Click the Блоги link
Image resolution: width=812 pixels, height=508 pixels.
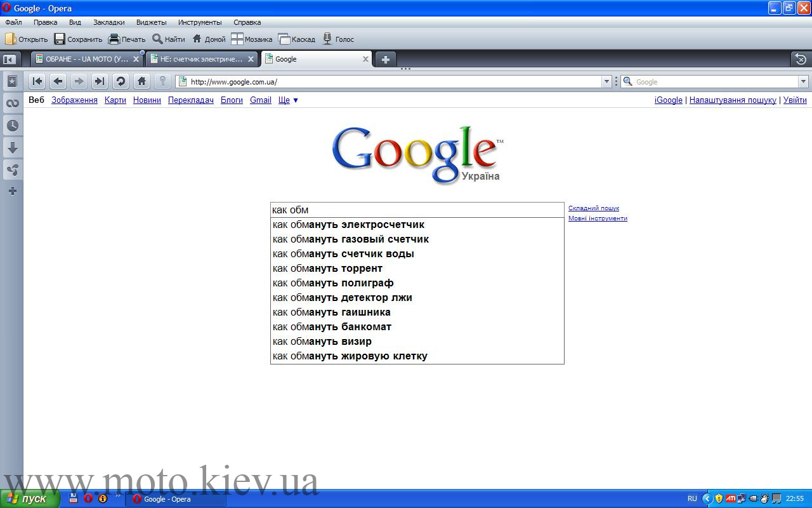click(x=232, y=100)
